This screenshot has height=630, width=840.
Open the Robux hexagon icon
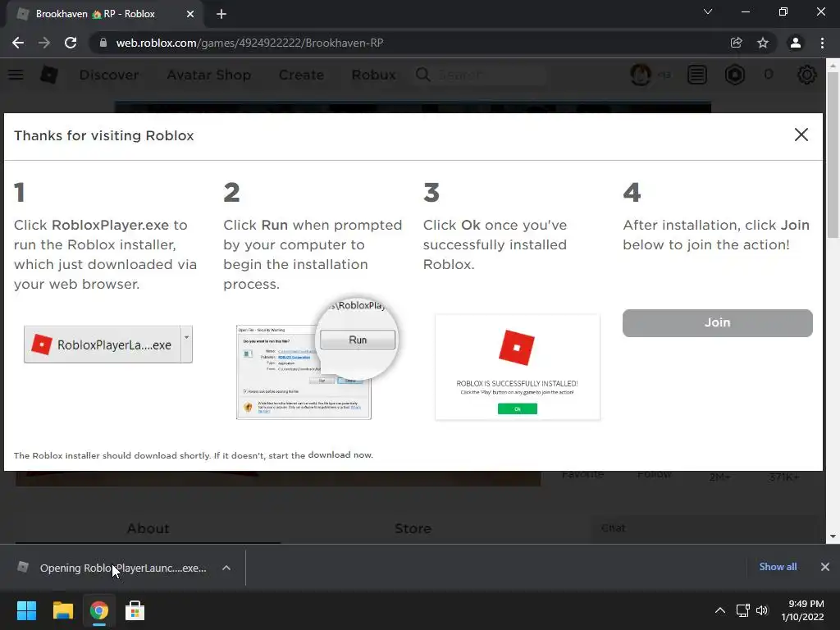pos(735,75)
